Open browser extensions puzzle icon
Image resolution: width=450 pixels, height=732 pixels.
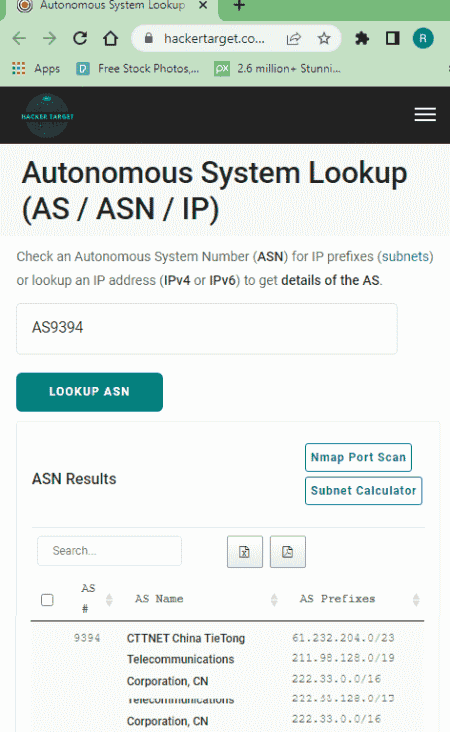click(x=362, y=38)
